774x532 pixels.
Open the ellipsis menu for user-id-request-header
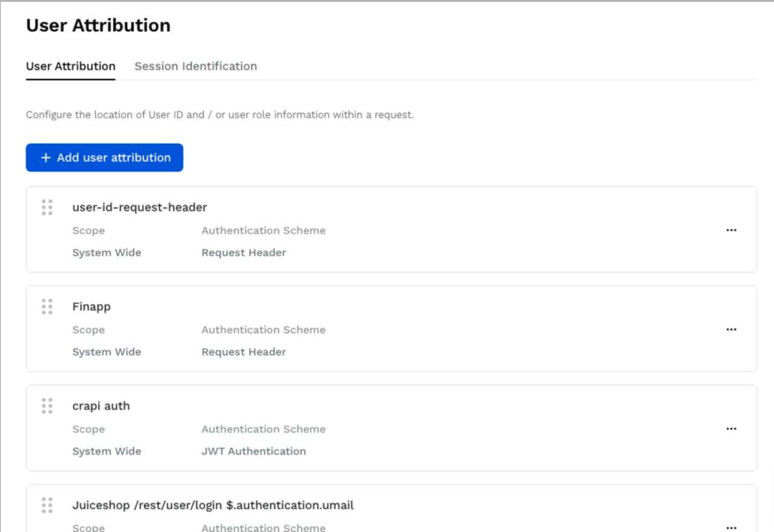[x=731, y=230]
